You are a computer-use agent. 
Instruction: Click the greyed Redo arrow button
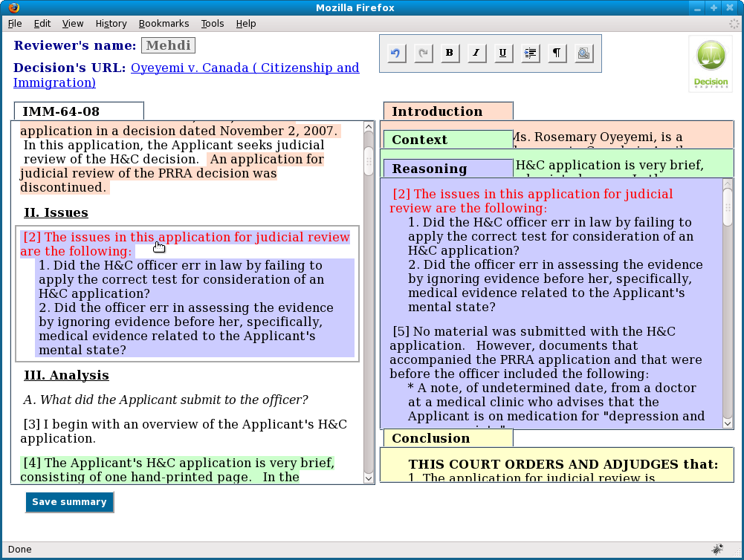coord(423,53)
